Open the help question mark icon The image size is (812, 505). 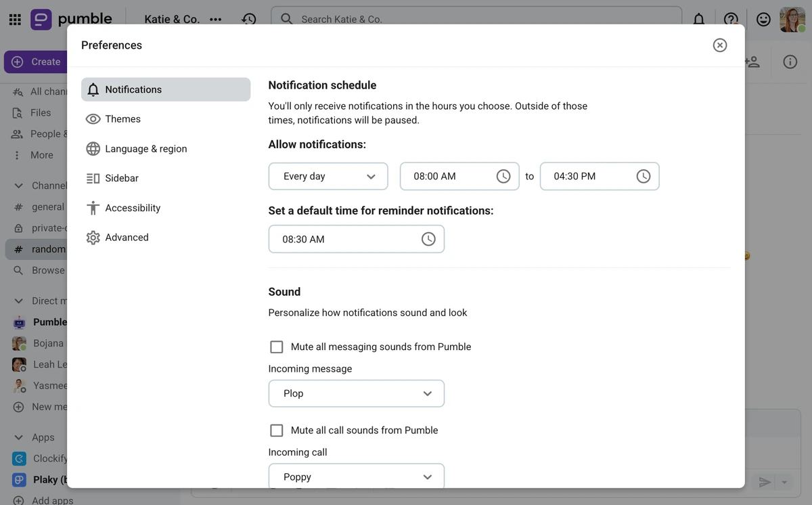[731, 19]
